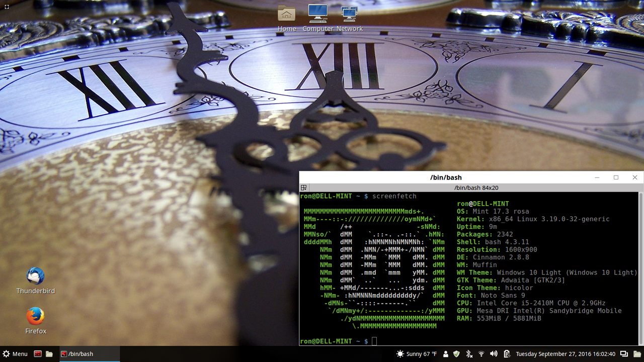Open the user account applet icon
Image resolution: width=644 pixels, height=362 pixels.
446,354
